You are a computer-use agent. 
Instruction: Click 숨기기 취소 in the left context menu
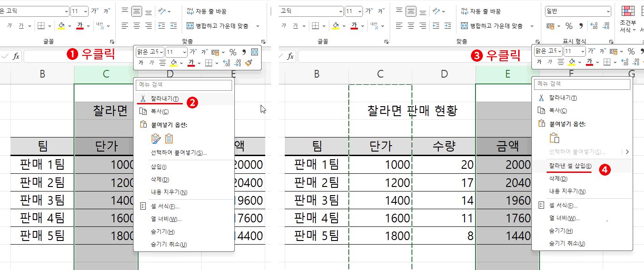click(184, 245)
